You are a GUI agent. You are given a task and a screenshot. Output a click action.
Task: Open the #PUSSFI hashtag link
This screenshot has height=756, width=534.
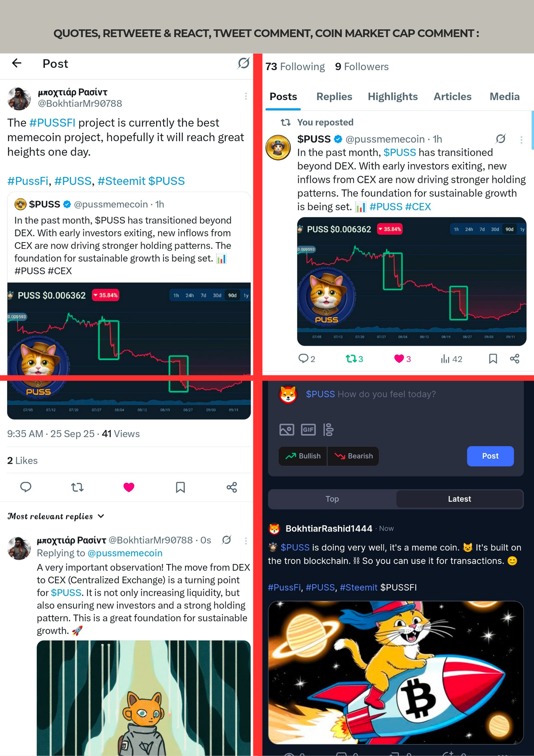coord(53,123)
